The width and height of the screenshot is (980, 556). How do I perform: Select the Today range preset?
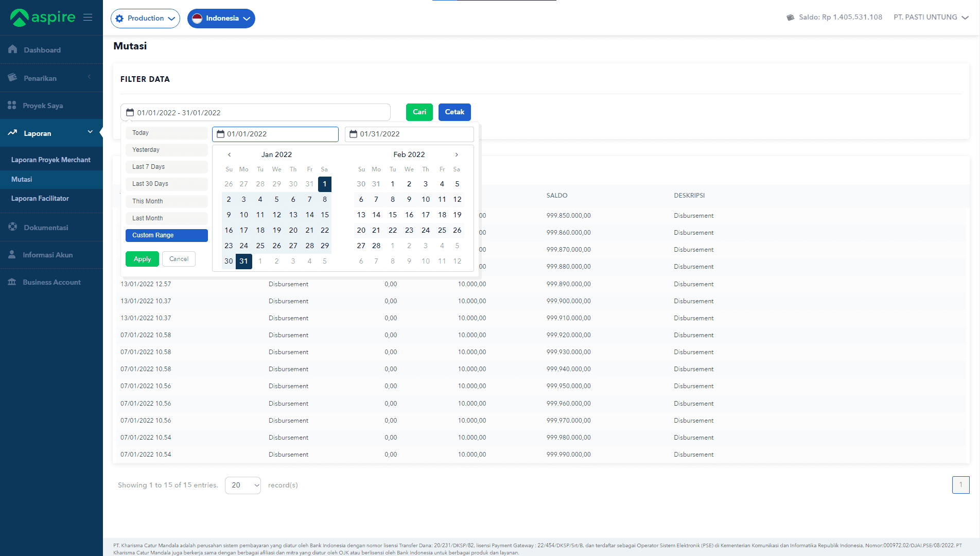pos(167,133)
